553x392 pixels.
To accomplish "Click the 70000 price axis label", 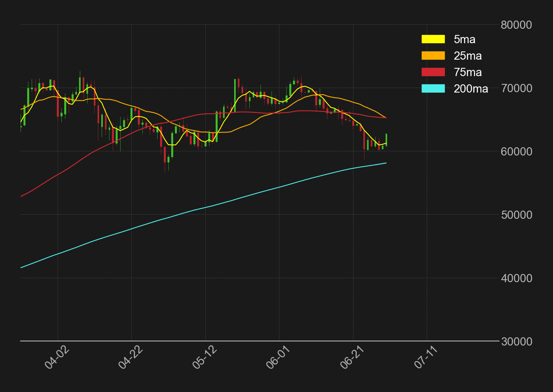I will (x=516, y=88).
